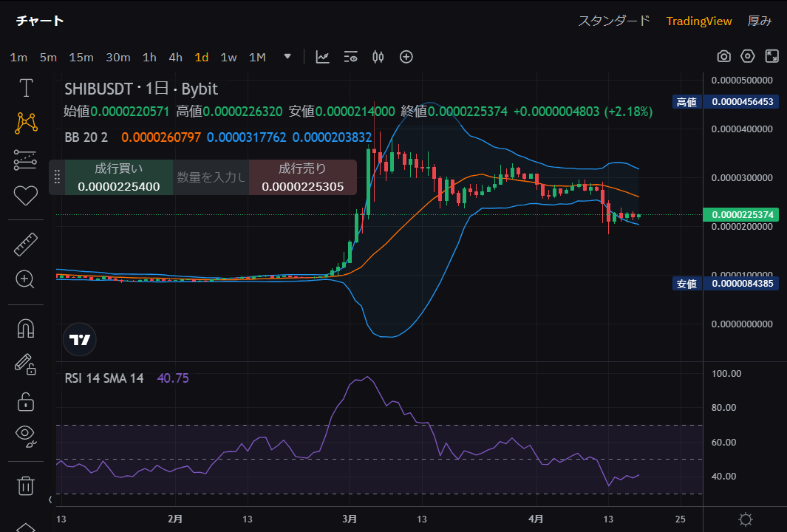Expand more timeframes dropdown arrow
Image resolution: width=787 pixels, height=532 pixels.
(x=287, y=56)
